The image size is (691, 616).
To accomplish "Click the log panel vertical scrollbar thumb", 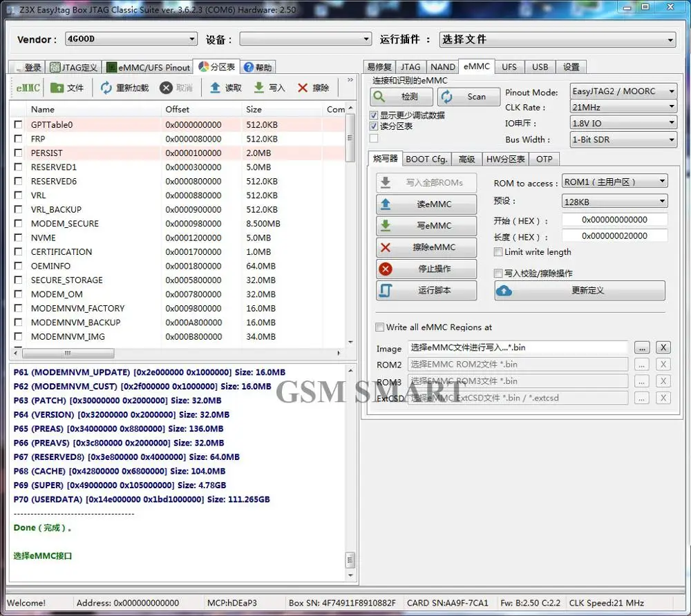I will (x=350, y=560).
